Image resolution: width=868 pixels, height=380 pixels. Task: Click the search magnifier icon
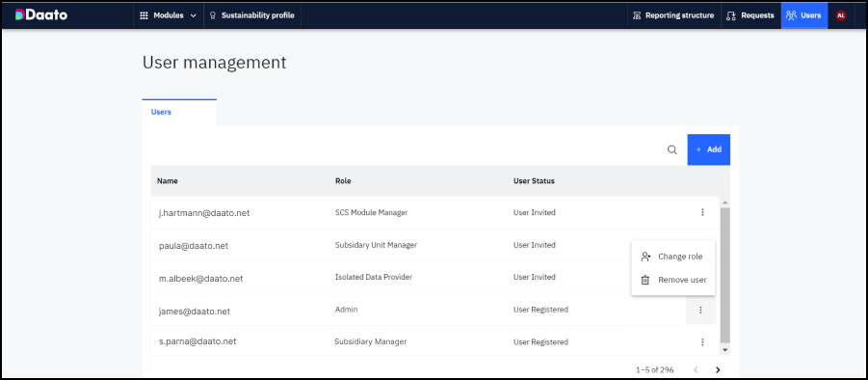pyautogui.click(x=672, y=149)
